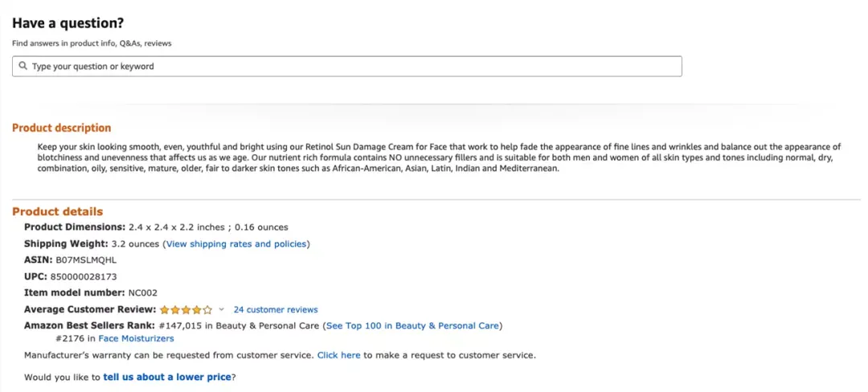Click the Product description heading
Image resolution: width=868 pixels, height=392 pixels.
tap(61, 129)
